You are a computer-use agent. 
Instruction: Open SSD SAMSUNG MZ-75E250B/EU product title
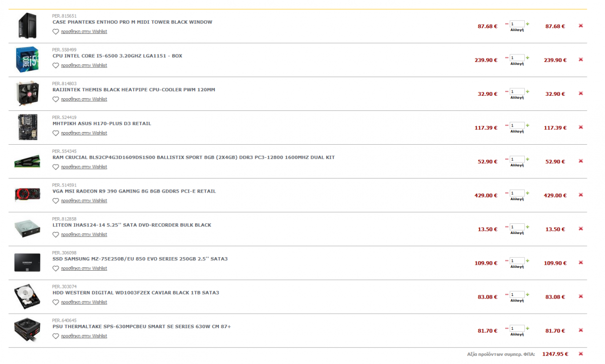coord(140,259)
